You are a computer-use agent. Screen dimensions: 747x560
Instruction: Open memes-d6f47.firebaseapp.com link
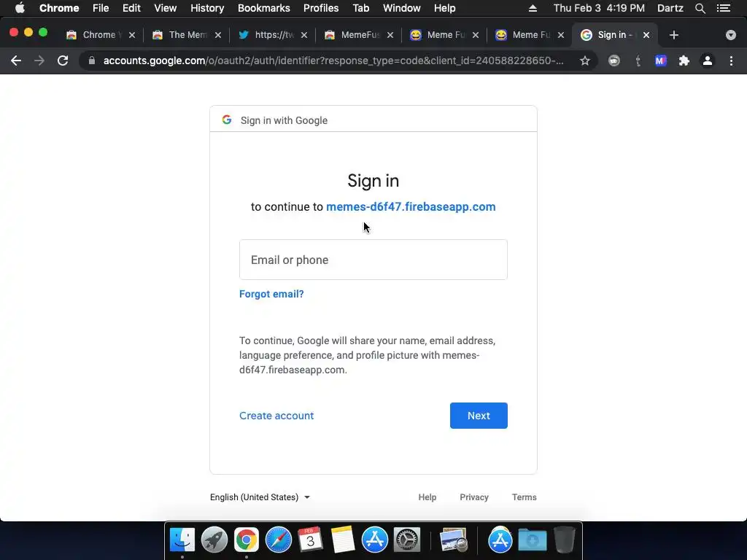[411, 206]
